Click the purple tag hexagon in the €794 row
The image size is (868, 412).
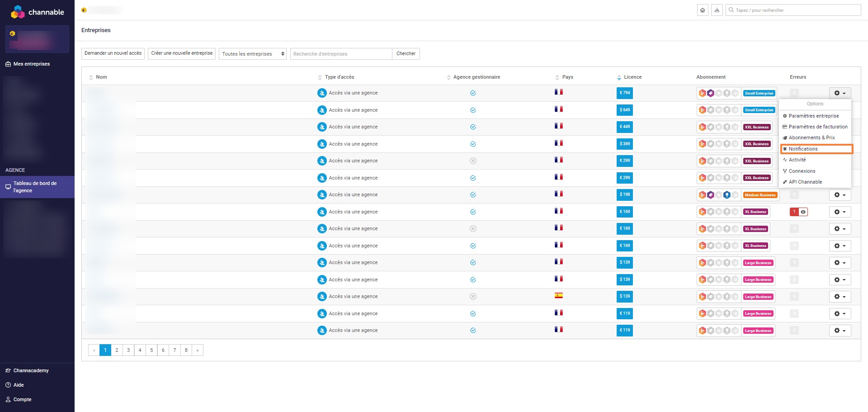[x=711, y=93]
